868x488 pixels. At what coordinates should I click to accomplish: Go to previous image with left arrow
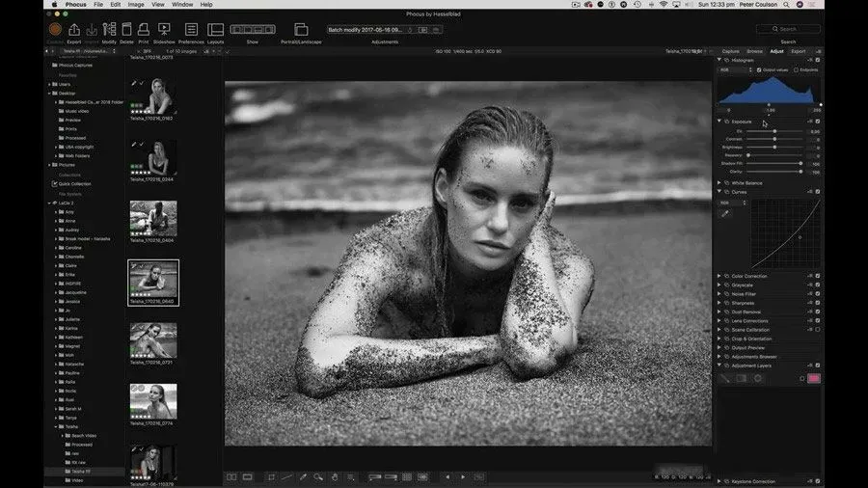[x=448, y=477]
